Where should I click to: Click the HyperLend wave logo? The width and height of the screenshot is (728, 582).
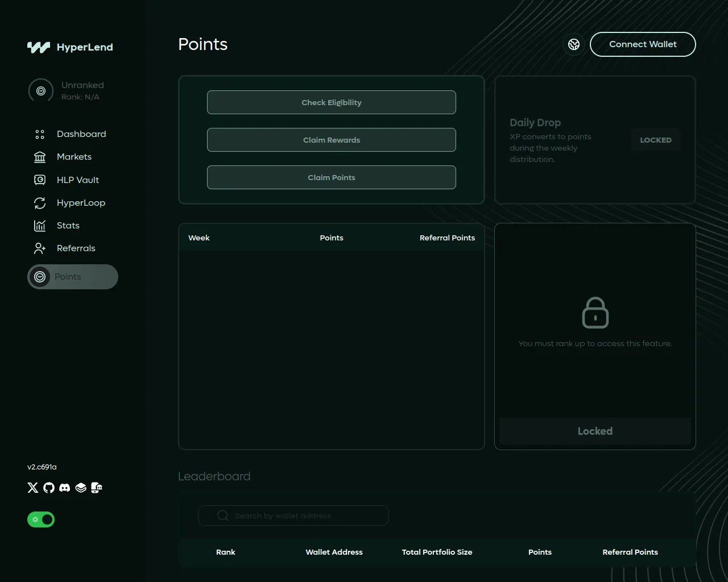39,47
